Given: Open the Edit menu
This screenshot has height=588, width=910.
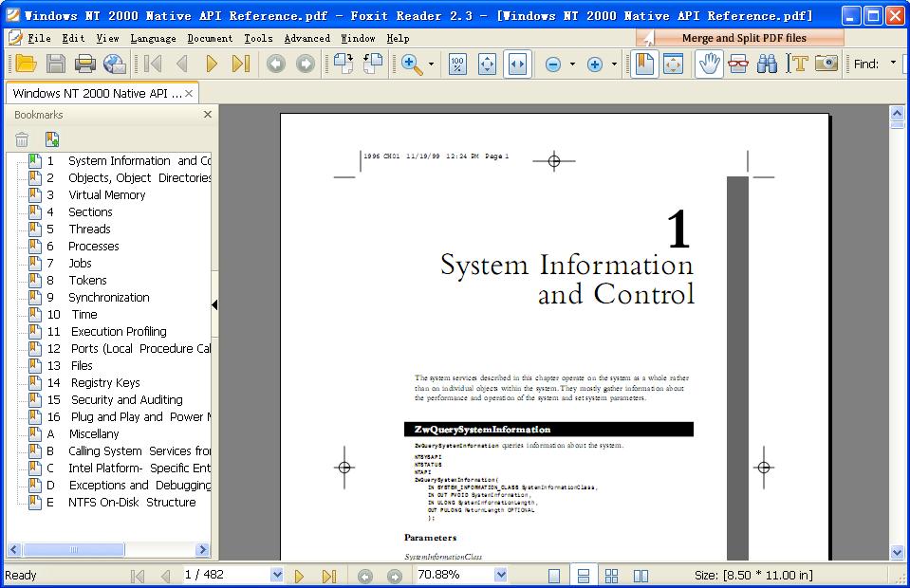Looking at the screenshot, I should (73, 38).
